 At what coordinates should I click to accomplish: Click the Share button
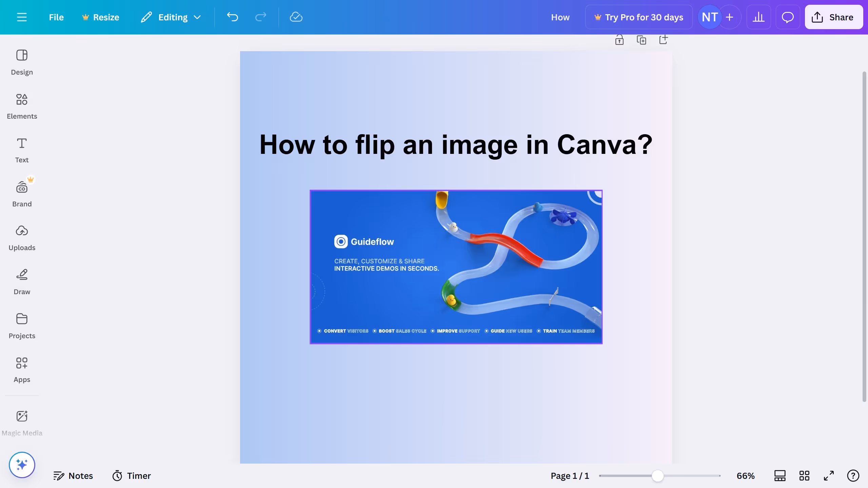[x=833, y=17]
